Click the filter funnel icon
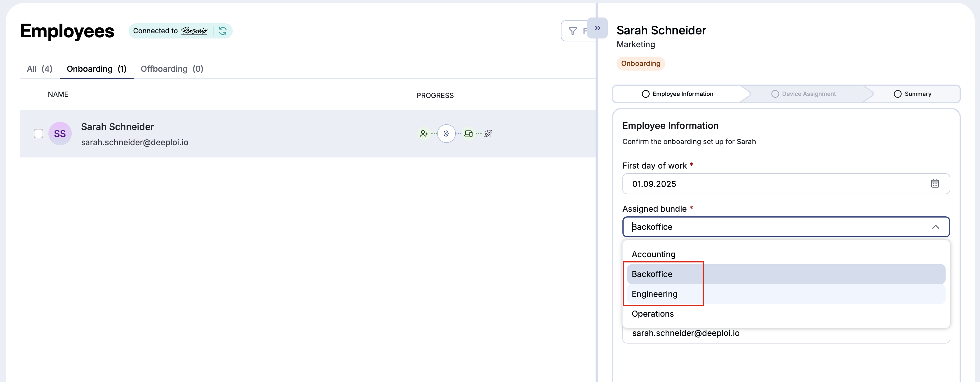This screenshot has height=382, width=980. [x=573, y=31]
